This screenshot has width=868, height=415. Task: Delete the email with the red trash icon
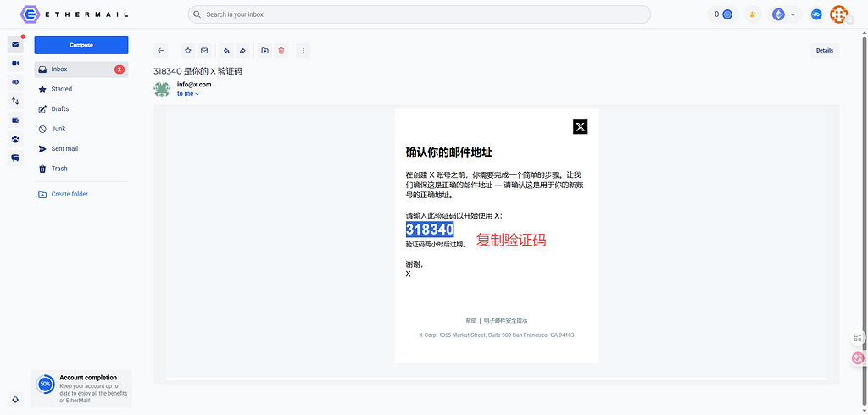(x=281, y=51)
